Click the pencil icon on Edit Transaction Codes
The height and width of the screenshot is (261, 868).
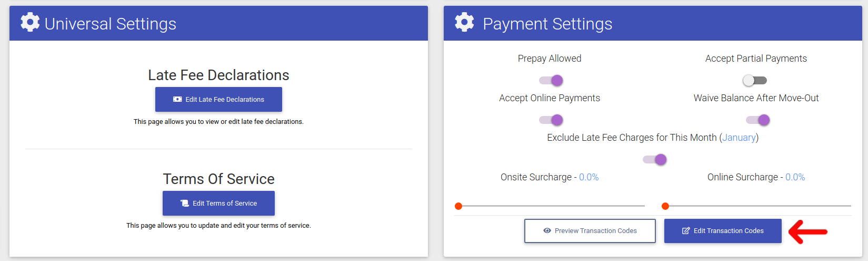686,231
